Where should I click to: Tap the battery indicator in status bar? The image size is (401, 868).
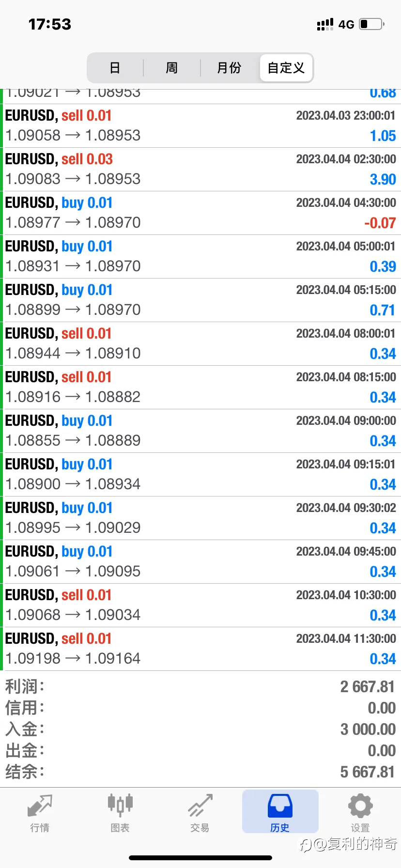click(x=372, y=24)
